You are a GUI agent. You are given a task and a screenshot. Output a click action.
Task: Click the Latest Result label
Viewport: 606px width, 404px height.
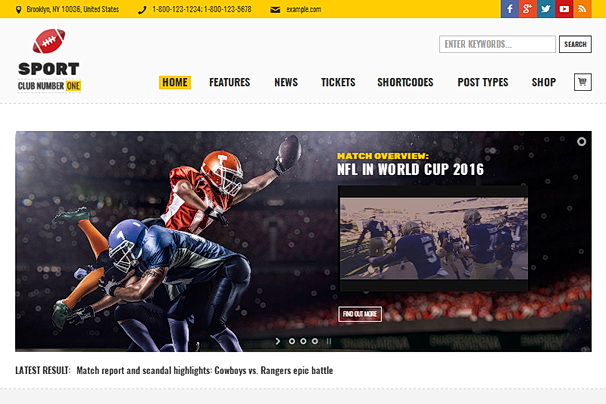tap(43, 370)
